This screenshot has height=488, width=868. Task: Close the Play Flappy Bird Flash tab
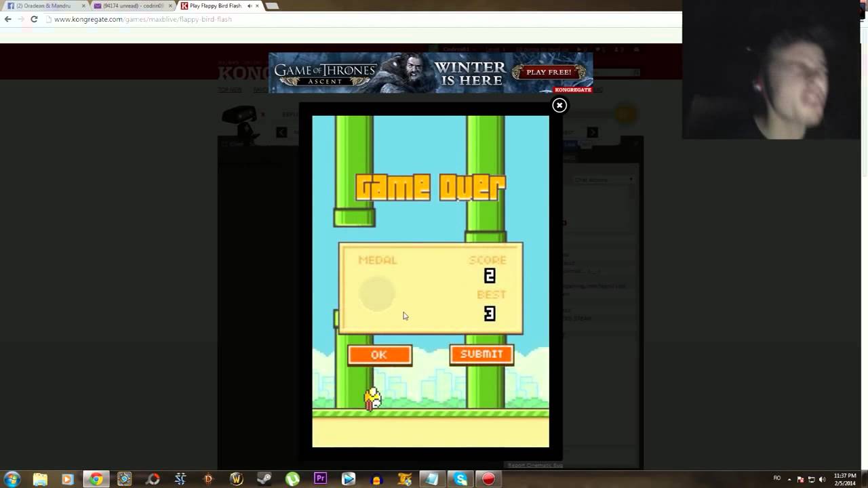pos(257,5)
